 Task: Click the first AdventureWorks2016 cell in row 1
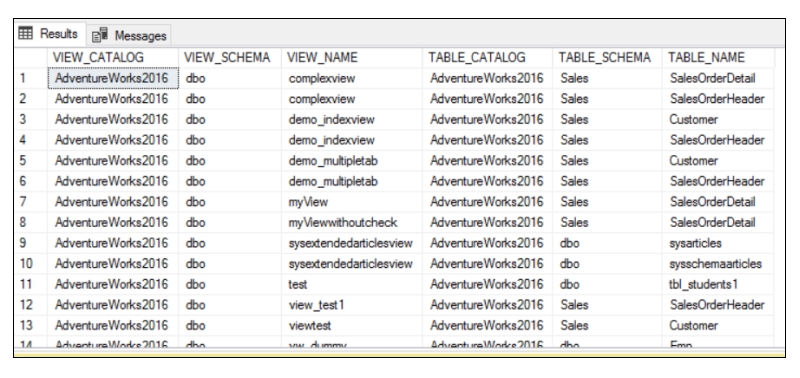click(113, 79)
